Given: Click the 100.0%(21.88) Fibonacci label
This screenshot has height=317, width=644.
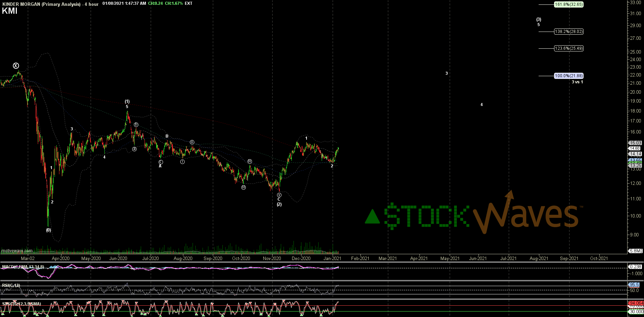Looking at the screenshot, I should click(568, 76).
